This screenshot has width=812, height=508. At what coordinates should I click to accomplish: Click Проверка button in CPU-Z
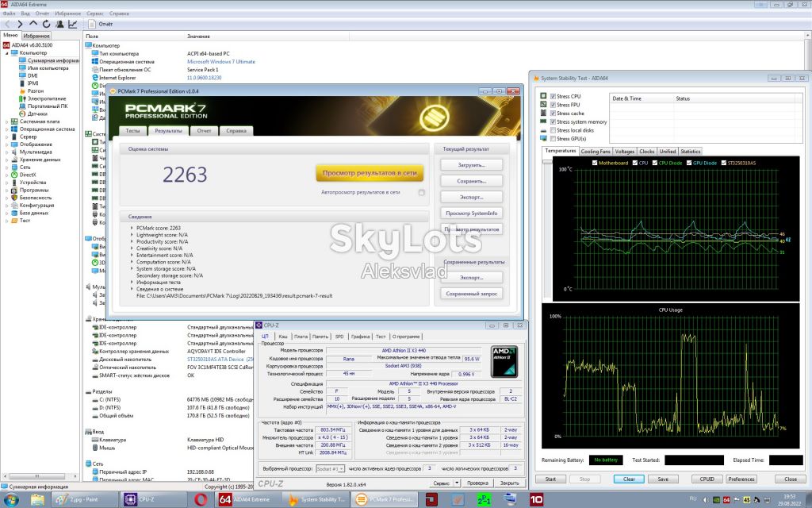[x=477, y=483]
